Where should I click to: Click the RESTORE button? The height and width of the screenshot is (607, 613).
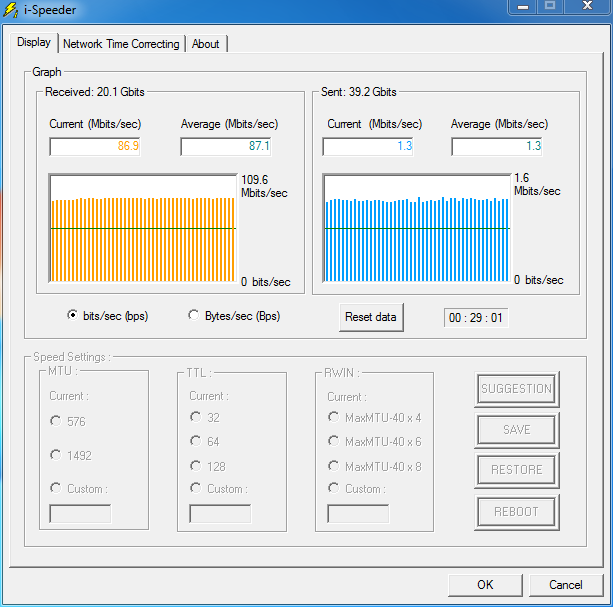coord(516,470)
